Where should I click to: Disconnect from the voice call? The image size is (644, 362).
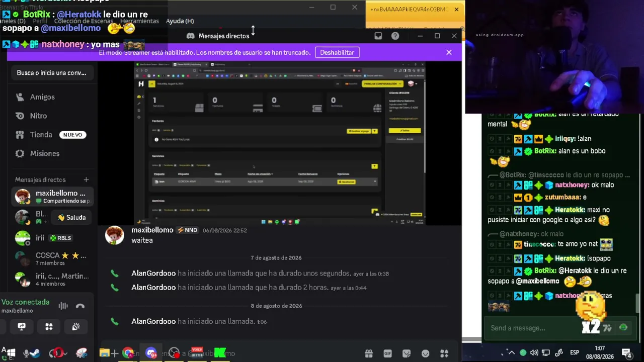[80, 306]
